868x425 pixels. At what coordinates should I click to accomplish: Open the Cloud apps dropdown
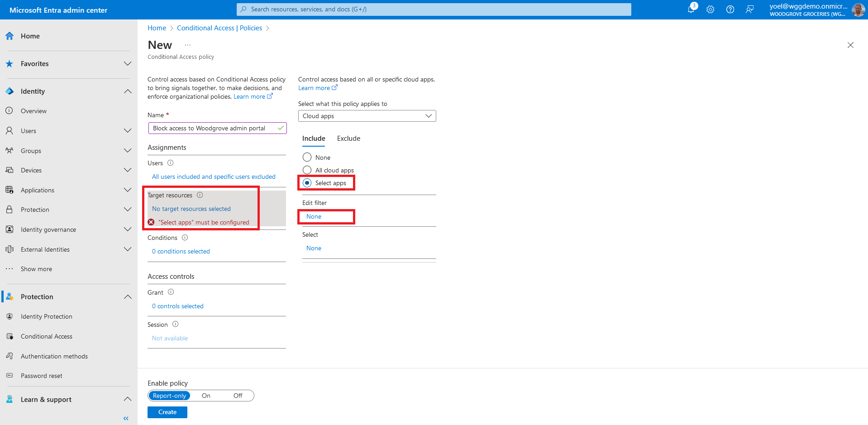[367, 116]
